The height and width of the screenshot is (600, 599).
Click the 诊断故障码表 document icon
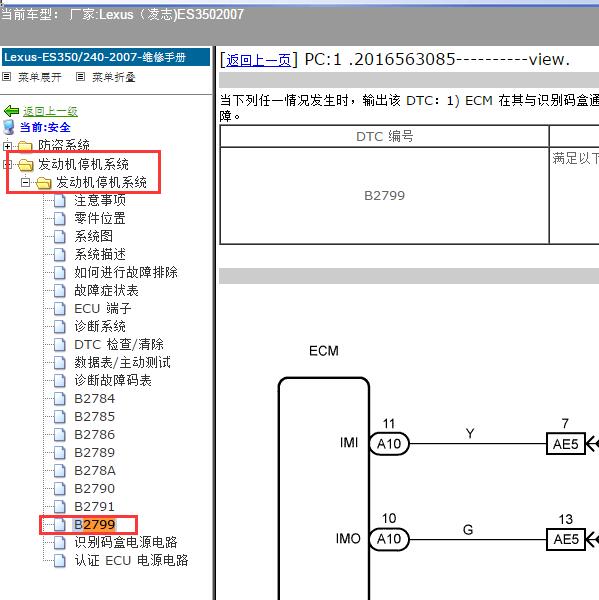tap(60, 380)
